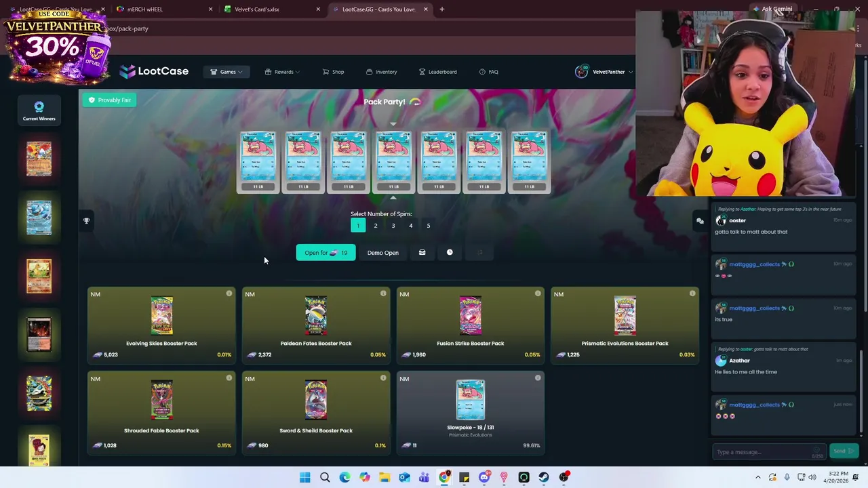Image resolution: width=868 pixels, height=488 pixels.
Task: Open Steam from taskbar
Action: (x=544, y=477)
